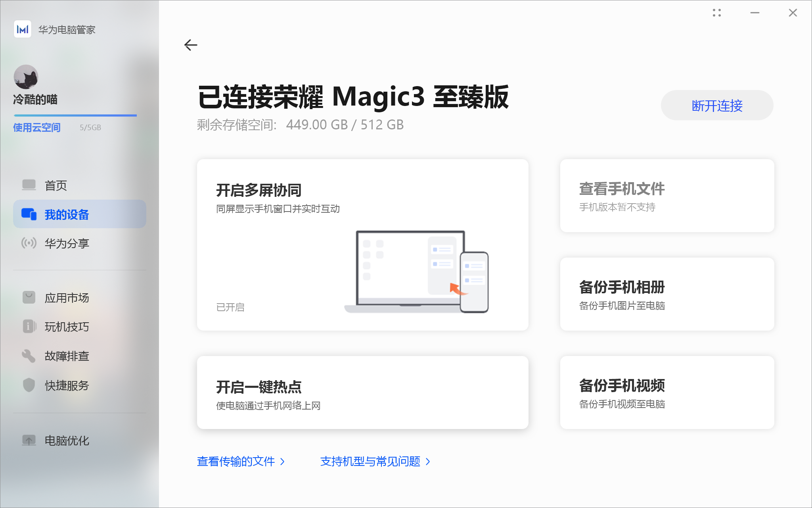Click 剩余存储空间 449.00 GB text
The height and width of the screenshot is (508, 812).
300,125
